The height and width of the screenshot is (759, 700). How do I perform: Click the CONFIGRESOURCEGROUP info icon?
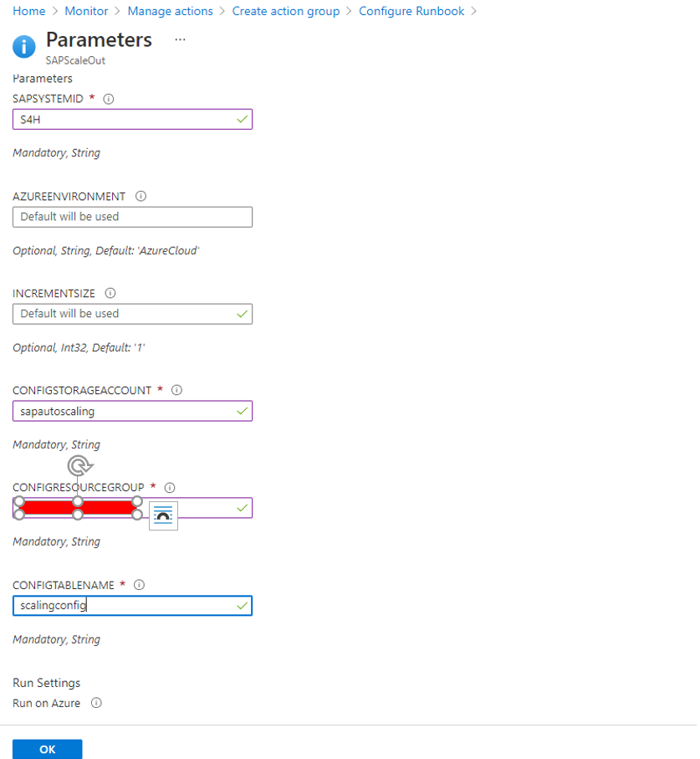pos(170,487)
